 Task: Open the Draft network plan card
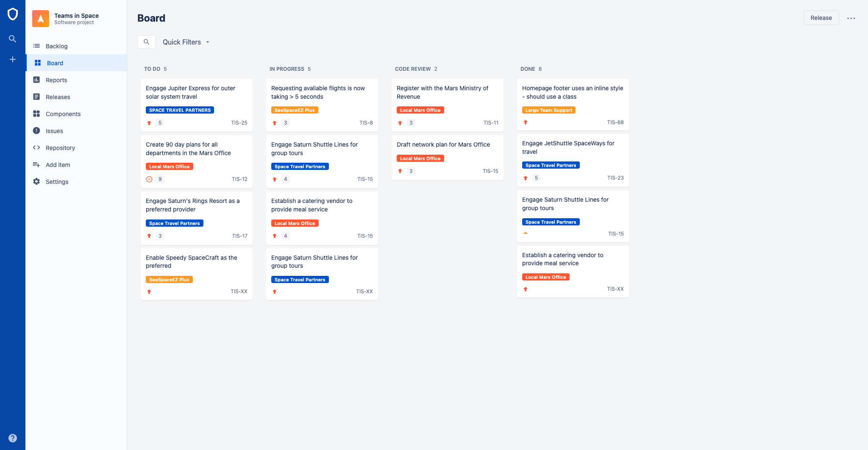443,144
